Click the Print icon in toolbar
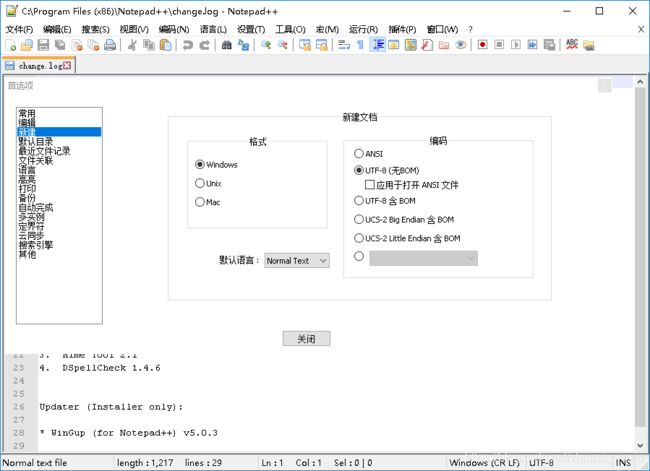The height and width of the screenshot is (471, 650). (110, 45)
